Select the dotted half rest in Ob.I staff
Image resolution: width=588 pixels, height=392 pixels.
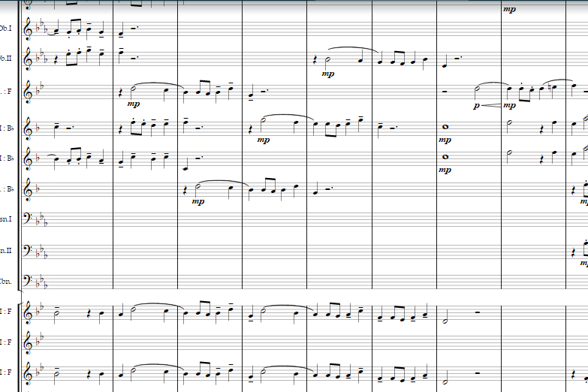coord(134,27)
